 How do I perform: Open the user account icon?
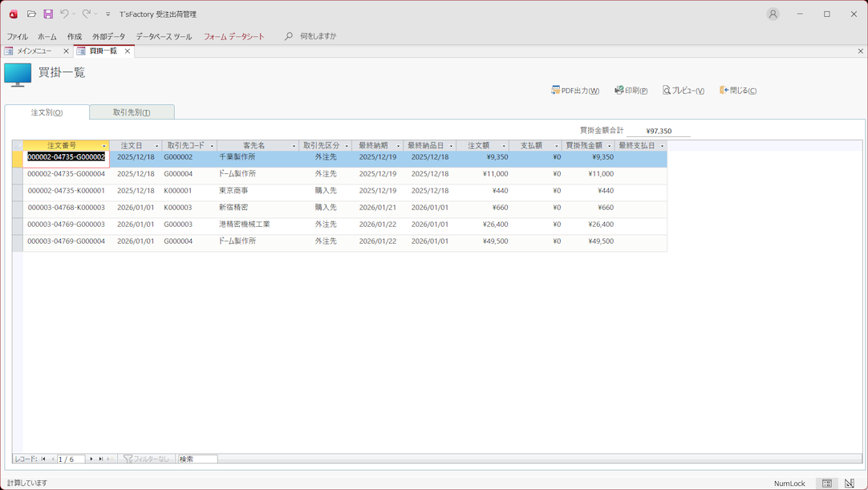tap(773, 14)
